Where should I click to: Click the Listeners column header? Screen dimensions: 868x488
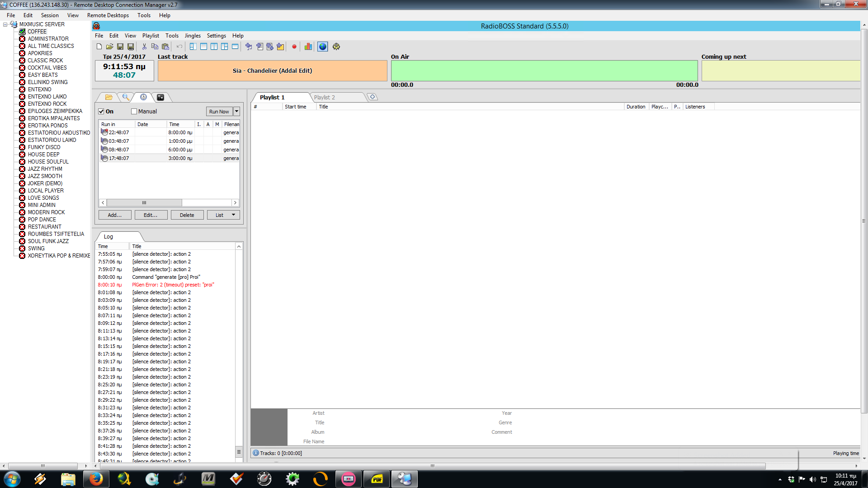tap(698, 107)
